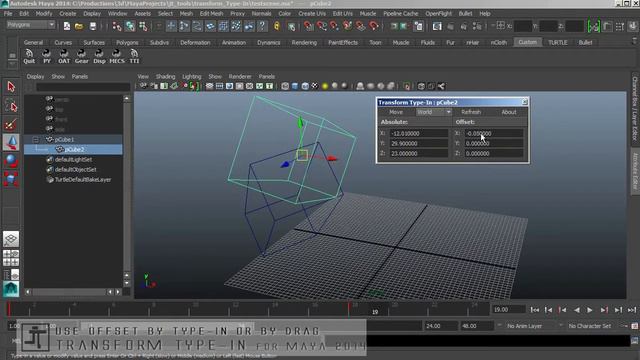Play the animation forwards
The width and height of the screenshot is (640, 360).
pyautogui.click(x=590, y=310)
